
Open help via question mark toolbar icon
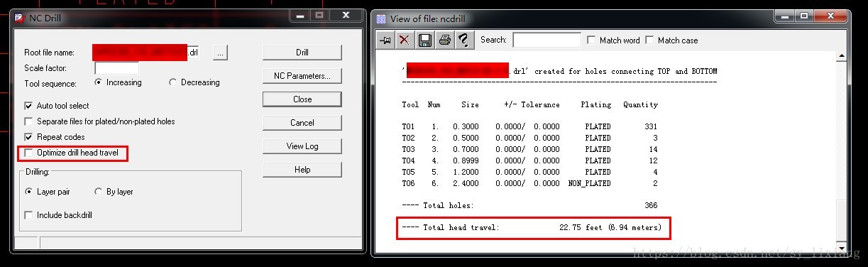point(464,40)
